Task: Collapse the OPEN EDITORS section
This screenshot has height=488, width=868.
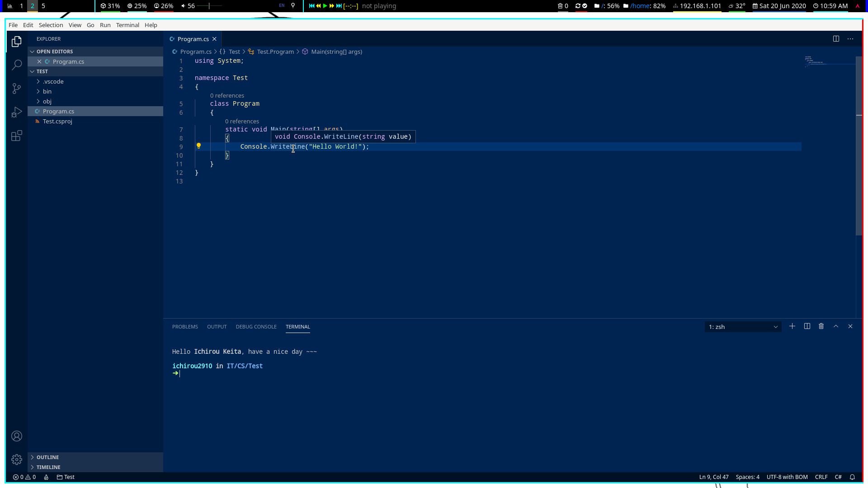Action: click(54, 51)
